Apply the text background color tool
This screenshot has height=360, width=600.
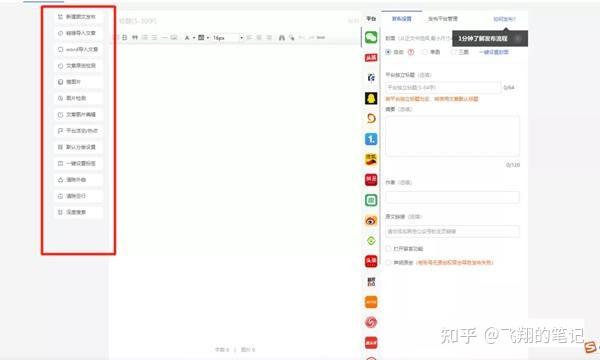point(201,37)
